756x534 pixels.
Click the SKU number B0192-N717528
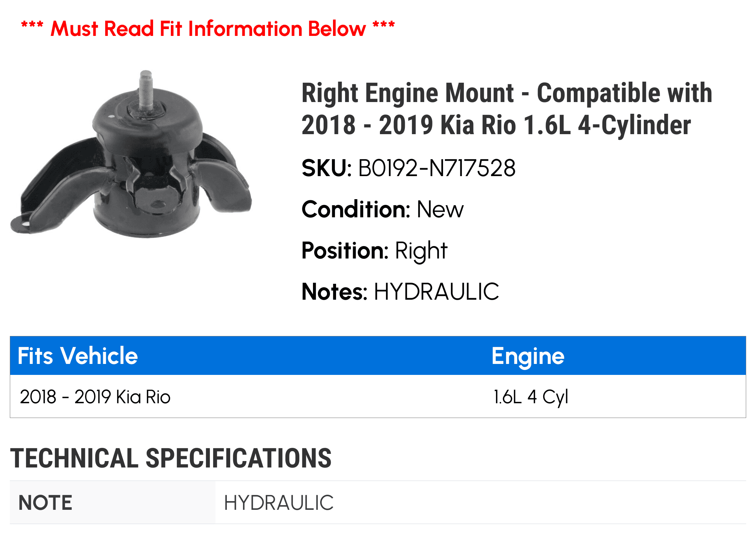[437, 168]
